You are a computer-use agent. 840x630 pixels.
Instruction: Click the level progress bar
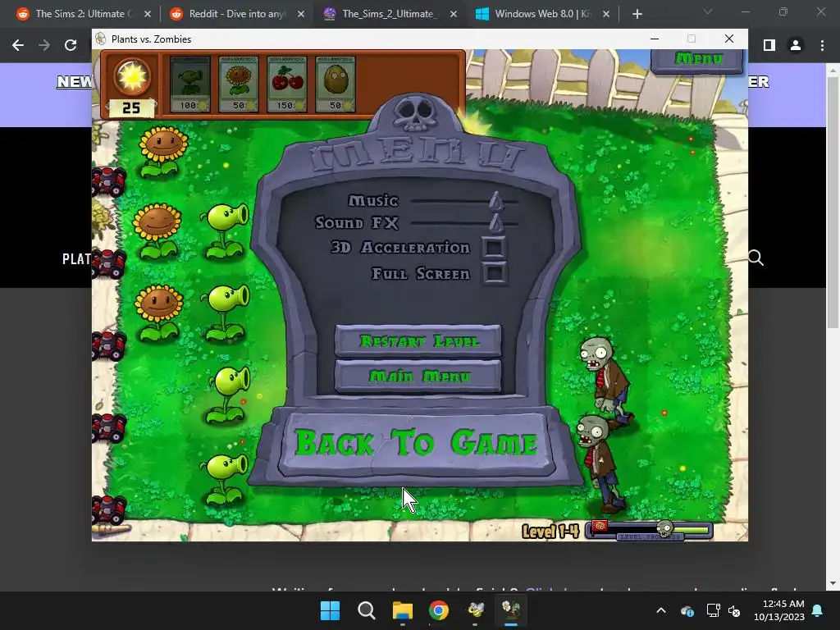click(x=650, y=531)
